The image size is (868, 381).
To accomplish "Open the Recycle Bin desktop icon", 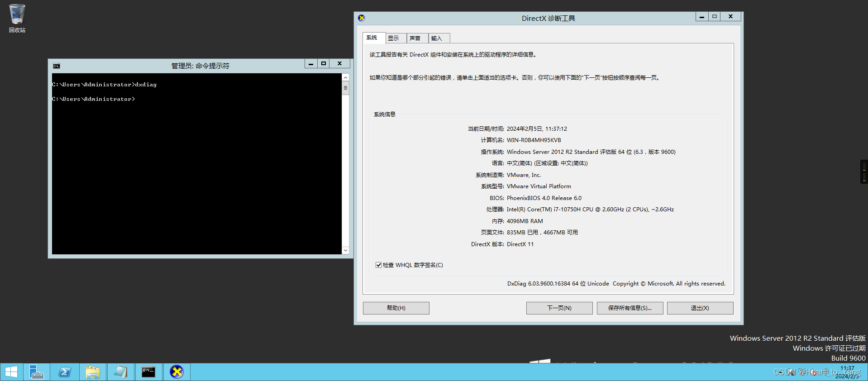I will [x=17, y=19].
